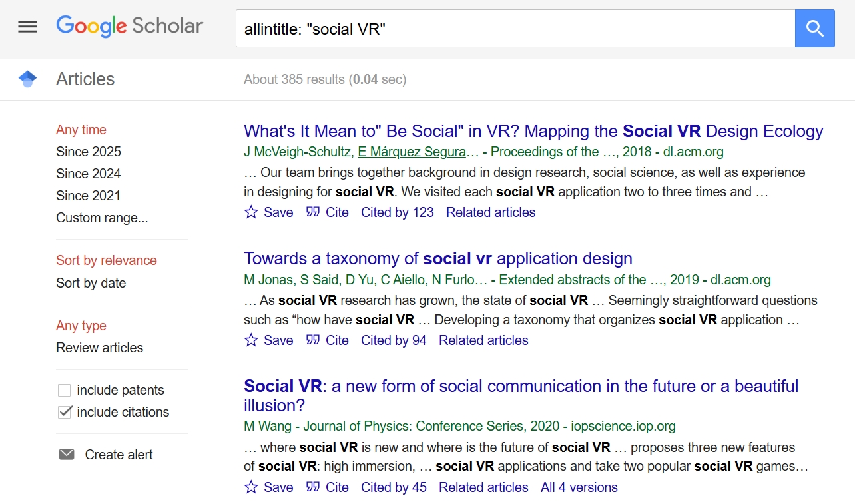
Task: Star-save the M Wang Social VR article
Action: (251, 487)
